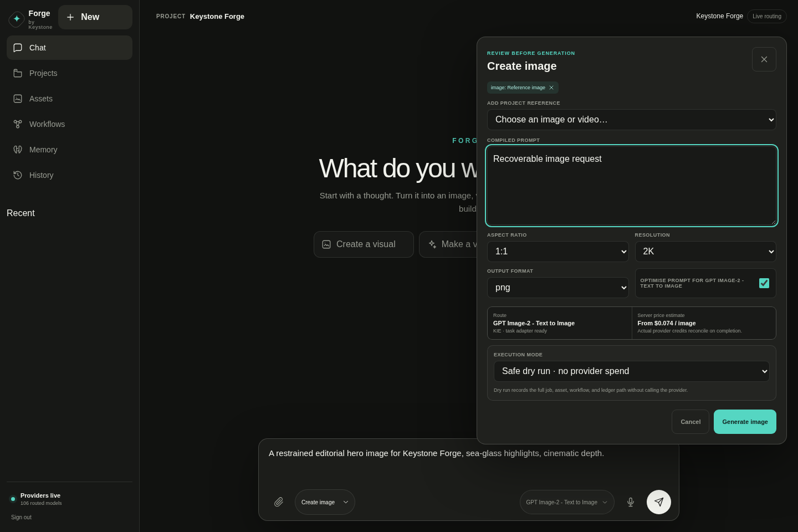The width and height of the screenshot is (798, 532).
Task: Cancel the image generation dialog
Action: coord(690,422)
